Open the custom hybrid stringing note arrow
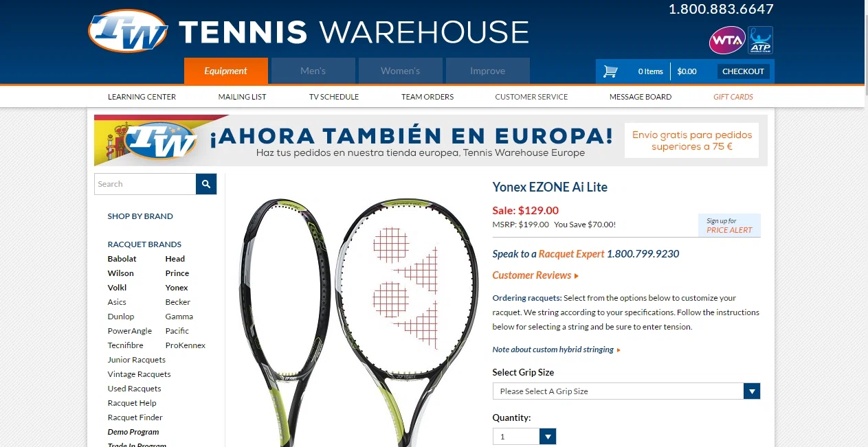868x447 pixels. pos(619,349)
